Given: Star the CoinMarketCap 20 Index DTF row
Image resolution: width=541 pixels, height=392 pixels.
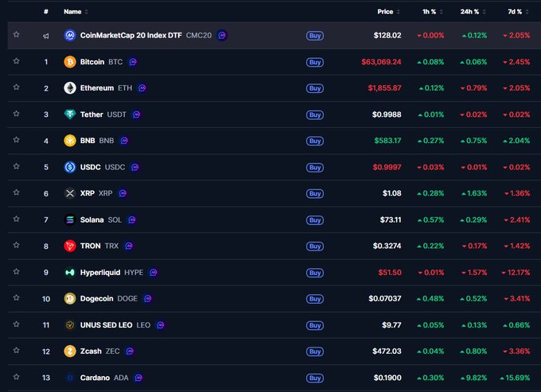Looking at the screenshot, I should click(16, 34).
